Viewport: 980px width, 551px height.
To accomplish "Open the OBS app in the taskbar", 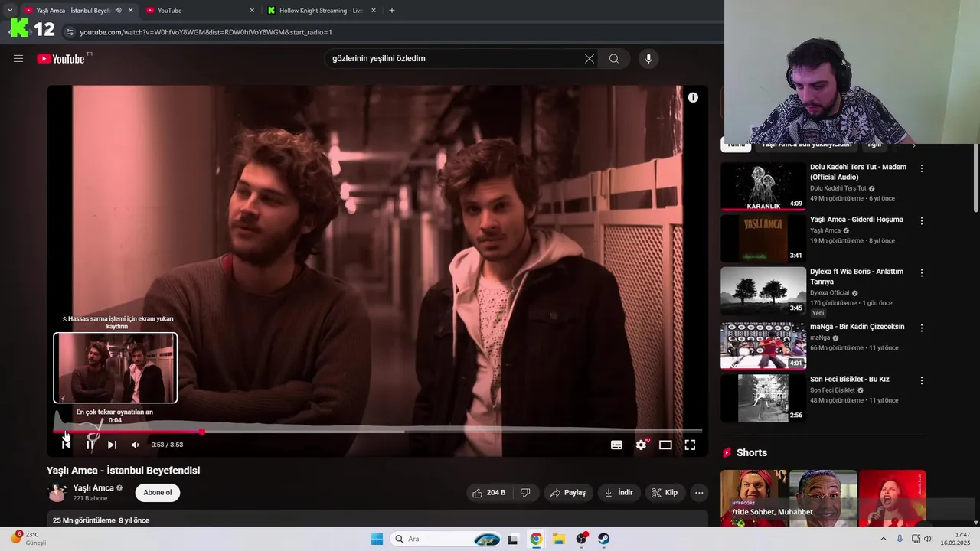I will point(582,539).
